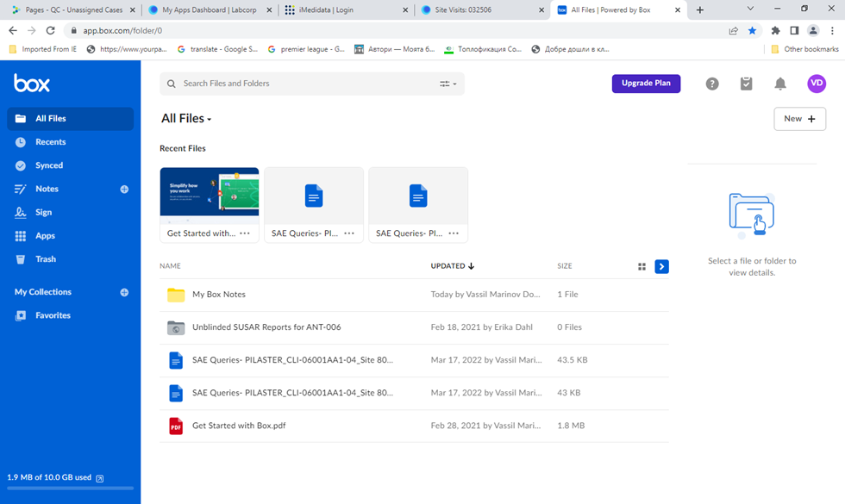Open Get Started with Box recent thumbnail
The height and width of the screenshot is (504, 845).
(209, 196)
